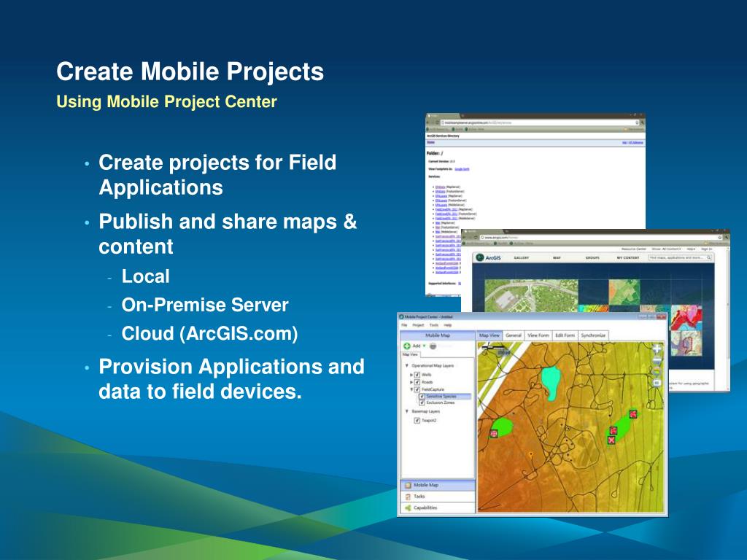
Task: Collapse Operational Map Layers group
Action: tap(407, 366)
